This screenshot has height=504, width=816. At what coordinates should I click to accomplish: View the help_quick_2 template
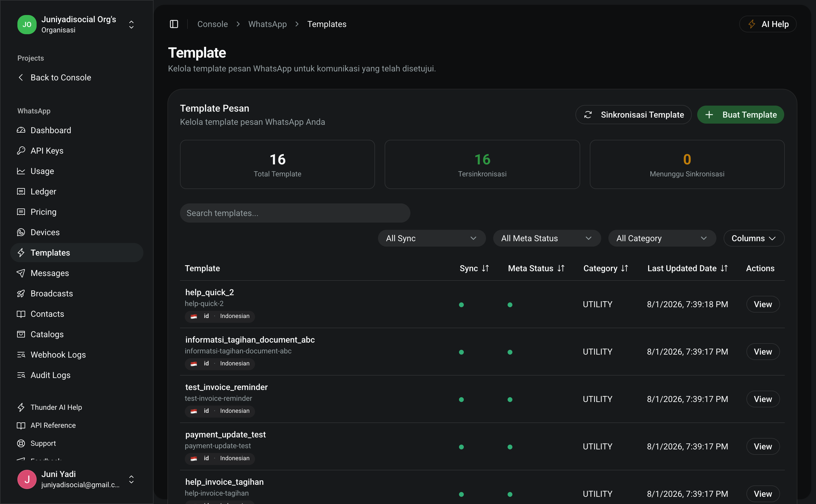click(763, 304)
